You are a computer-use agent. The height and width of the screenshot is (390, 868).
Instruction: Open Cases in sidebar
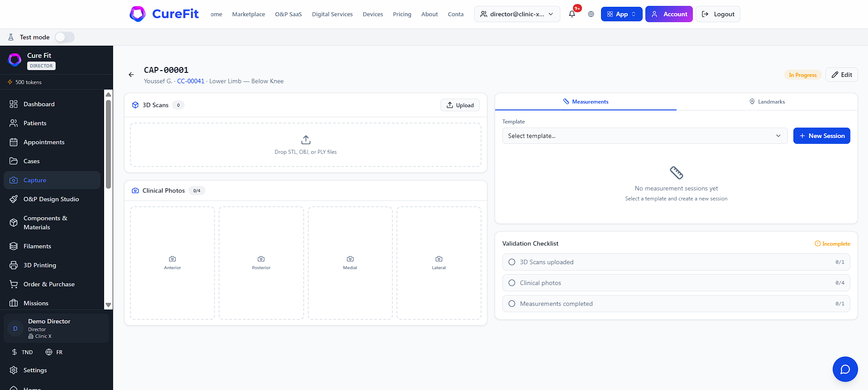coord(52,161)
